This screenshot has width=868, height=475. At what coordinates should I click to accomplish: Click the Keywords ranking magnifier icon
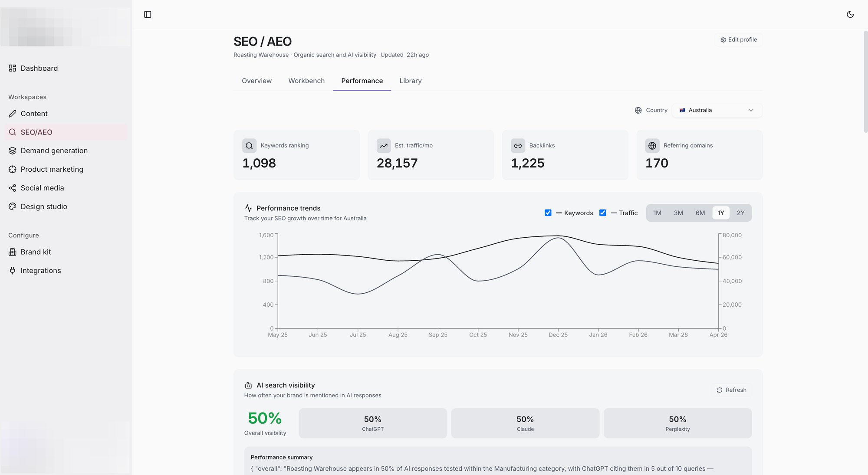(x=249, y=146)
